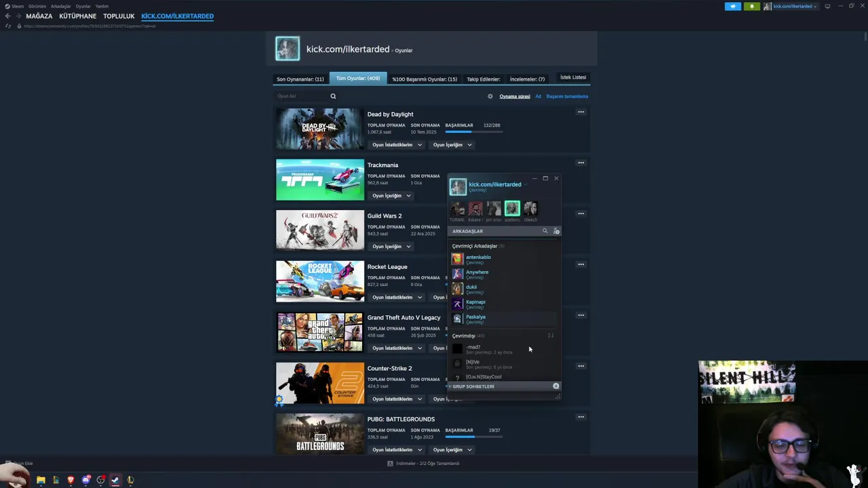Expand Counter-Strike 2 Oyun İstatistiklerim dropdown
The image size is (868, 488).
[x=397, y=399]
